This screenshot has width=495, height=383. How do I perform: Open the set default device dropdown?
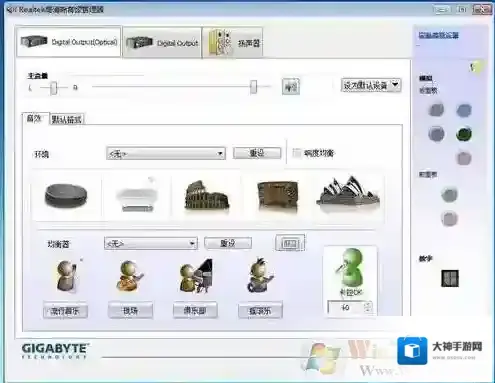click(371, 85)
